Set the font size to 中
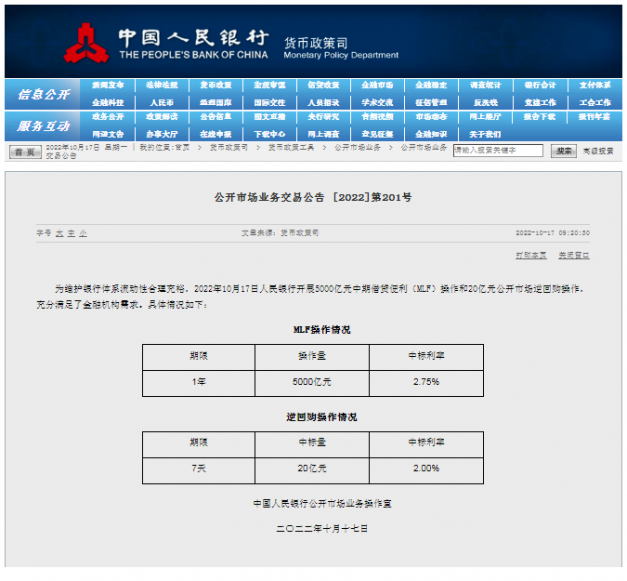627x581 pixels. click(71, 234)
